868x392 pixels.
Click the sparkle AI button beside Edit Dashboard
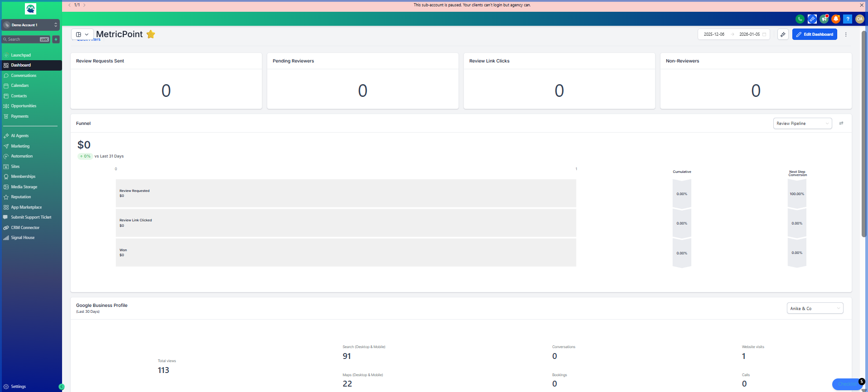pos(783,34)
